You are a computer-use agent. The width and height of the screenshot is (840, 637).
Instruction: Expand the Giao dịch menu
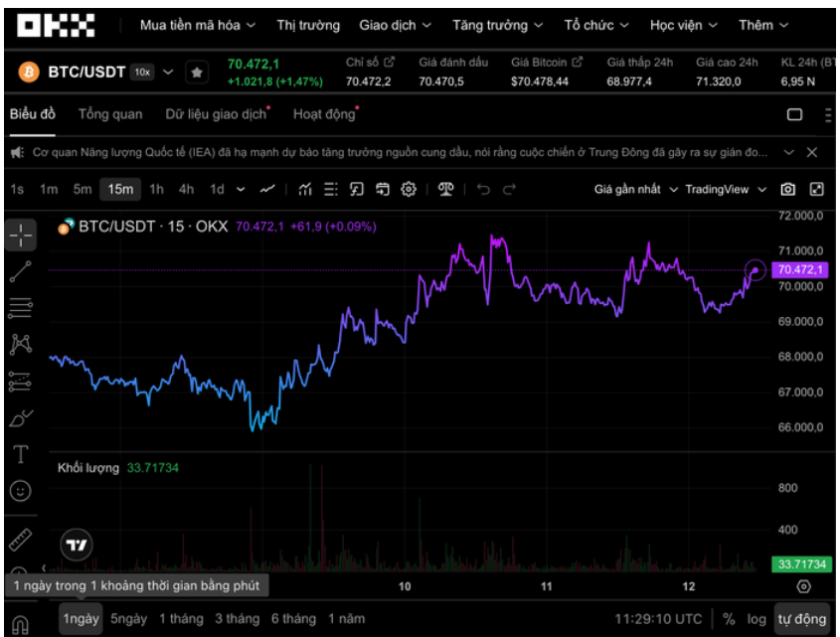pyautogui.click(x=395, y=25)
